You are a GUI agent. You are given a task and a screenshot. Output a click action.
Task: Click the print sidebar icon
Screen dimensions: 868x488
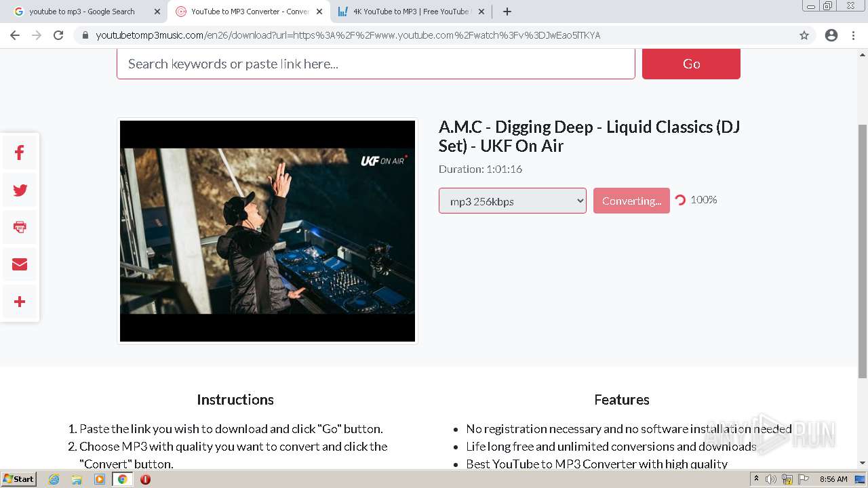click(x=20, y=227)
